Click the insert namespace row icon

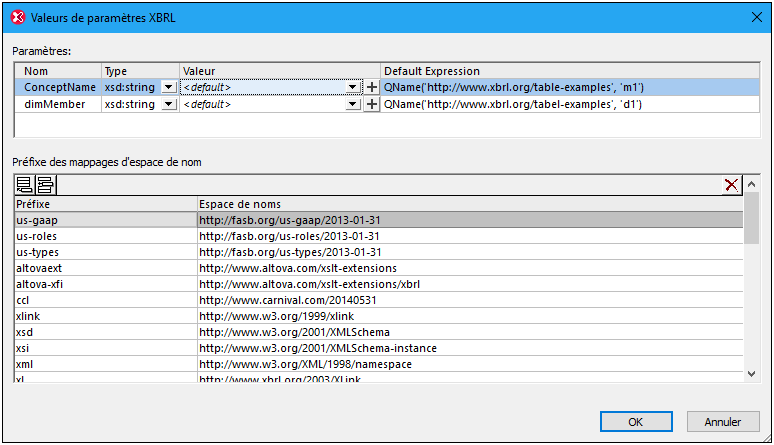coord(45,184)
